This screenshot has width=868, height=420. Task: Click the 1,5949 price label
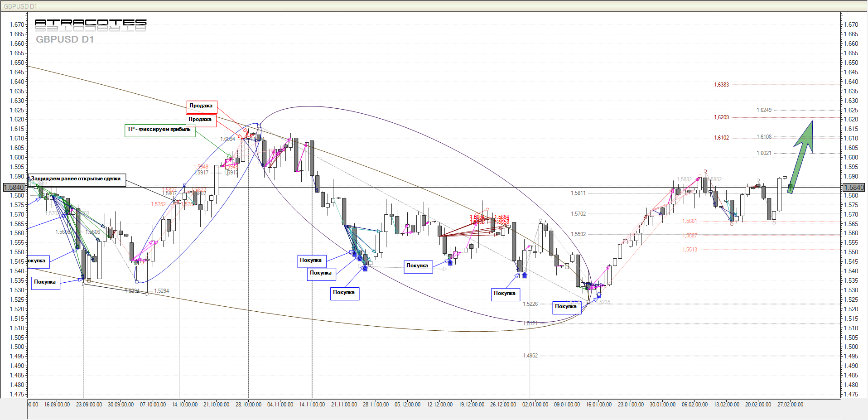201,167
